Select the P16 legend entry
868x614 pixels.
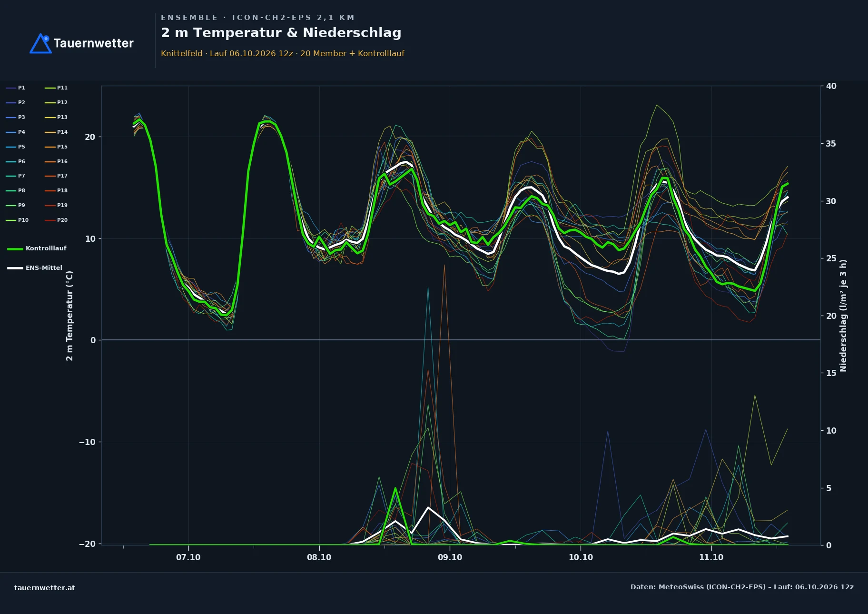56,162
